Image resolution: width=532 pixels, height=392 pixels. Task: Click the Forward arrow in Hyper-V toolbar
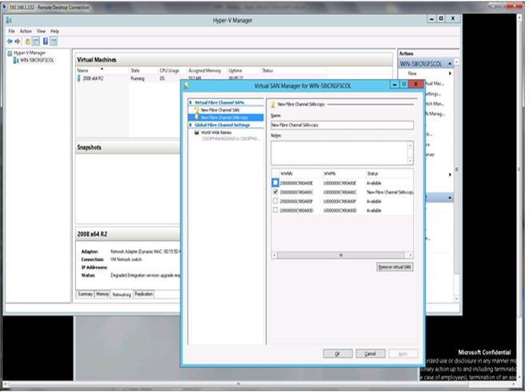(x=17, y=40)
